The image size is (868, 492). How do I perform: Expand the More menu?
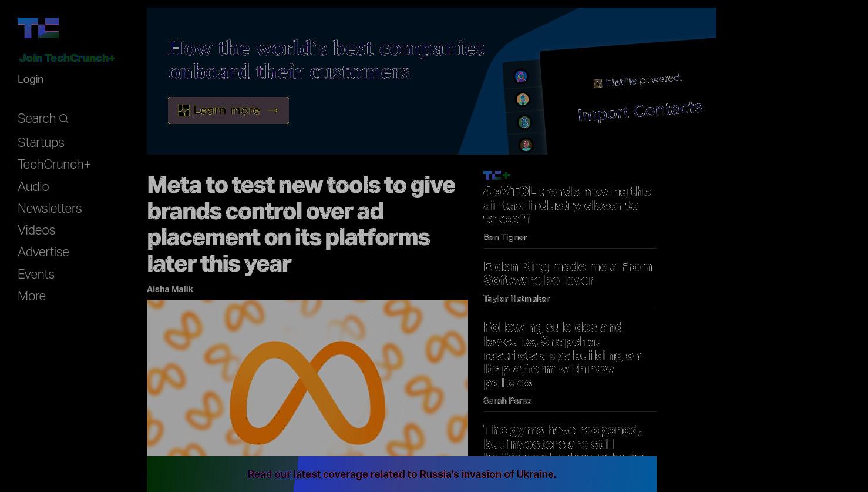coord(32,296)
